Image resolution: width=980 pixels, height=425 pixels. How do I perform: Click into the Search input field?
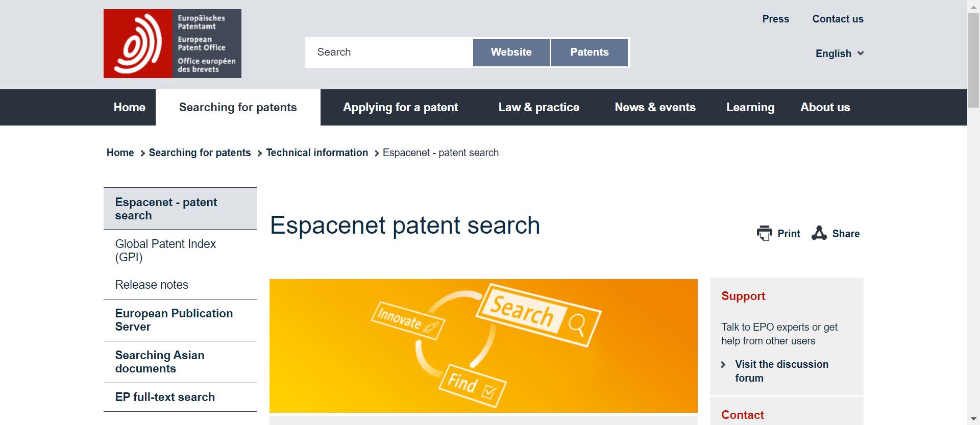pos(389,52)
